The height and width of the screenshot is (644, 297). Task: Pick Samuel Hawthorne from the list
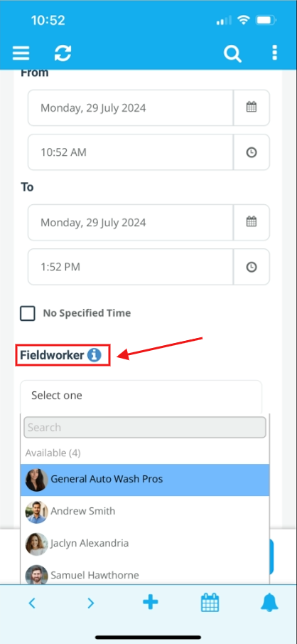(145, 574)
